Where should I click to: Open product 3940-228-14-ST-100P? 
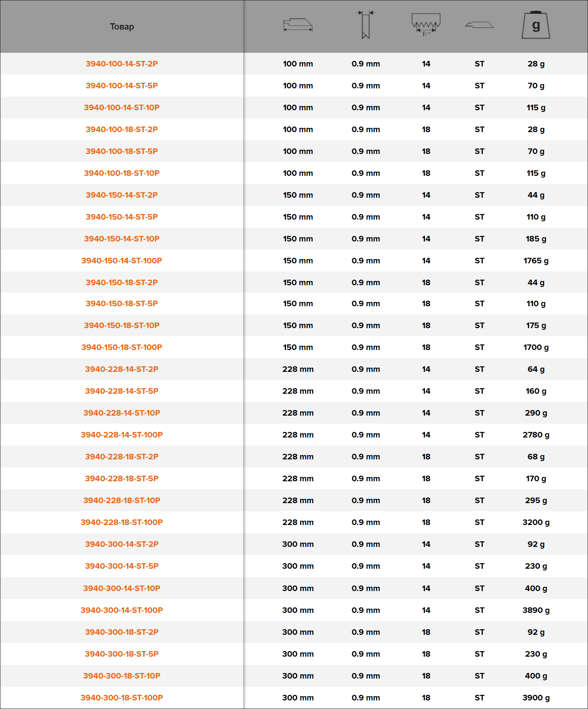[122, 435]
